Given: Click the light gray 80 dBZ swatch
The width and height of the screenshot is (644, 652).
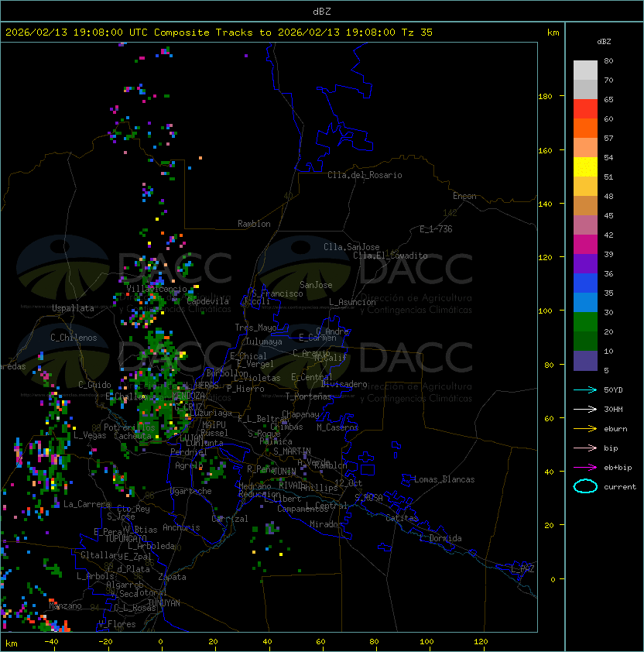Looking at the screenshot, I should [585, 70].
